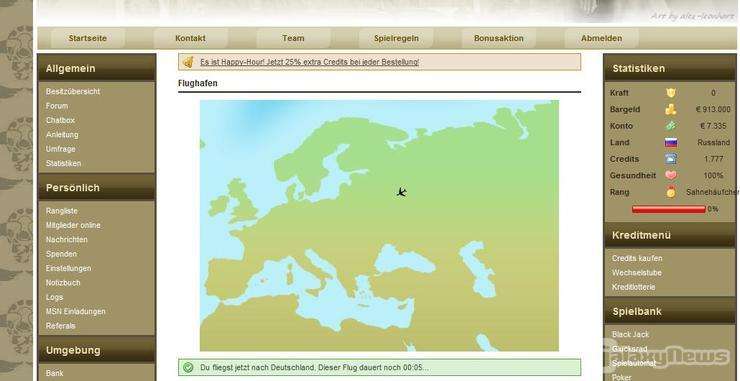Click the Bargeld value € 913.000

(713, 109)
